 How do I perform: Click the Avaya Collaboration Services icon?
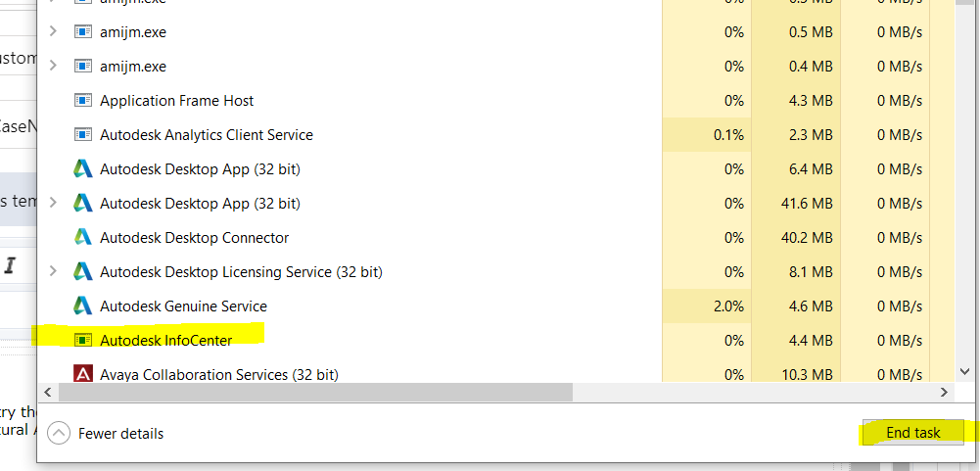point(83,375)
